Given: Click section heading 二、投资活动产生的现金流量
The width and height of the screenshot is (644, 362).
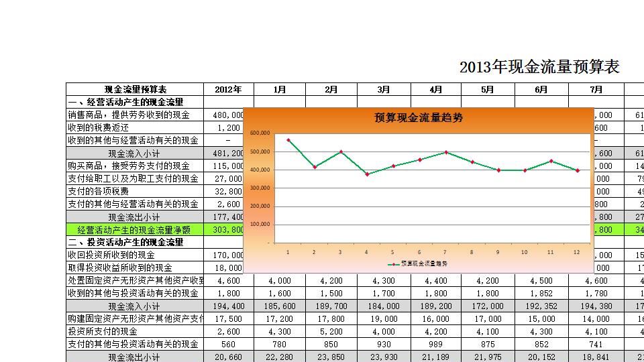Looking at the screenshot, I should tap(125, 242).
